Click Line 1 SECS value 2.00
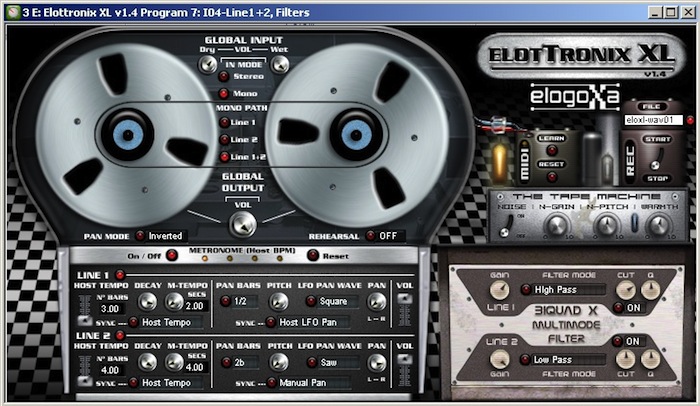The image size is (700, 406). click(196, 306)
